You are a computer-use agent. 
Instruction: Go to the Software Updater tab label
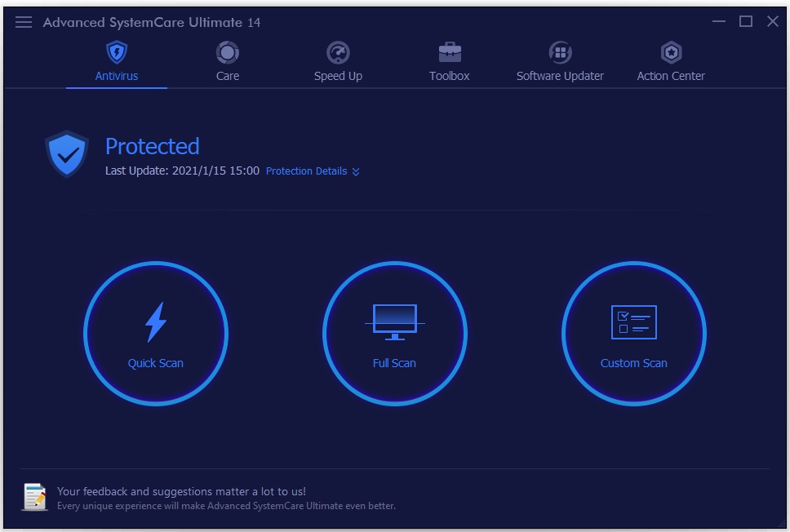pos(560,76)
